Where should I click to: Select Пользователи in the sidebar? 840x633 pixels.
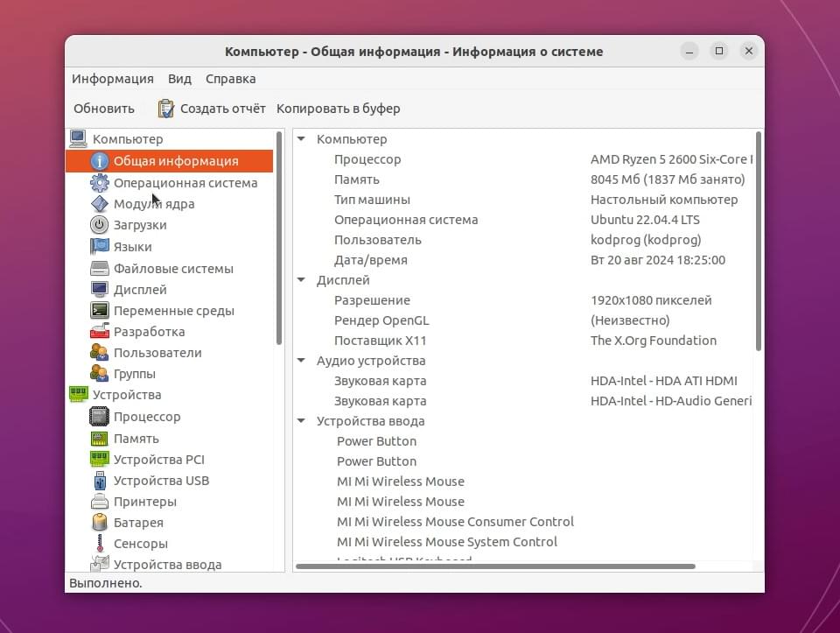pos(157,352)
